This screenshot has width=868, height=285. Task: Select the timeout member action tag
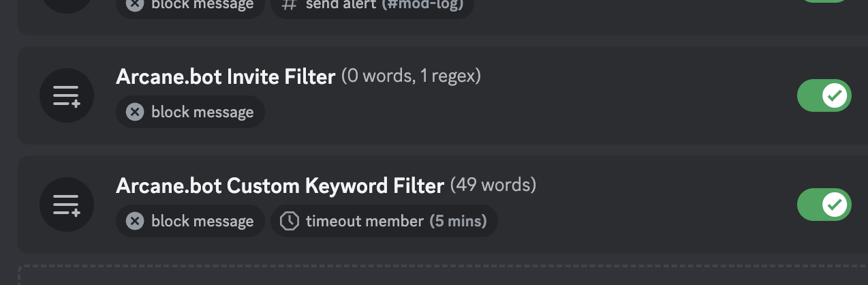click(x=384, y=221)
